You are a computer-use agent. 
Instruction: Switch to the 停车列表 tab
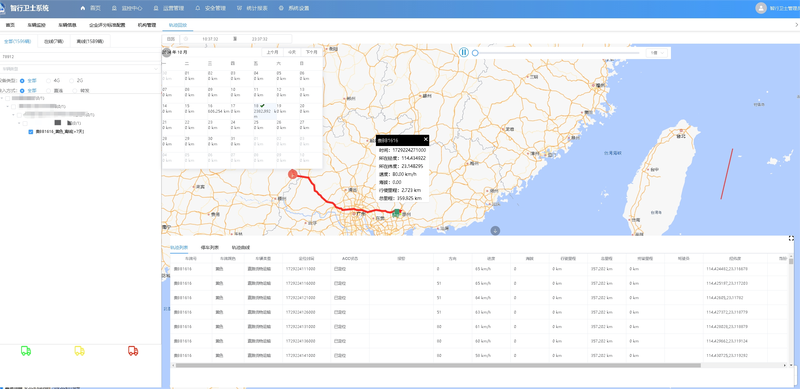coord(210,247)
